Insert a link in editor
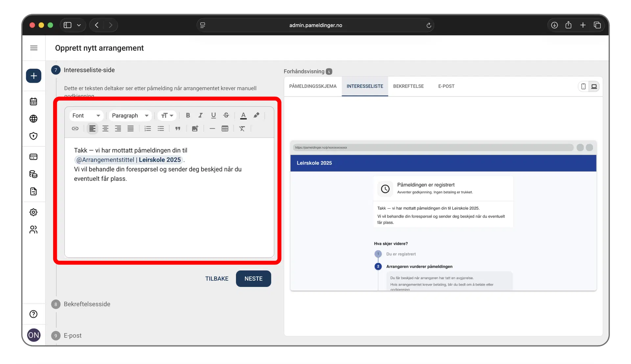 (x=75, y=128)
